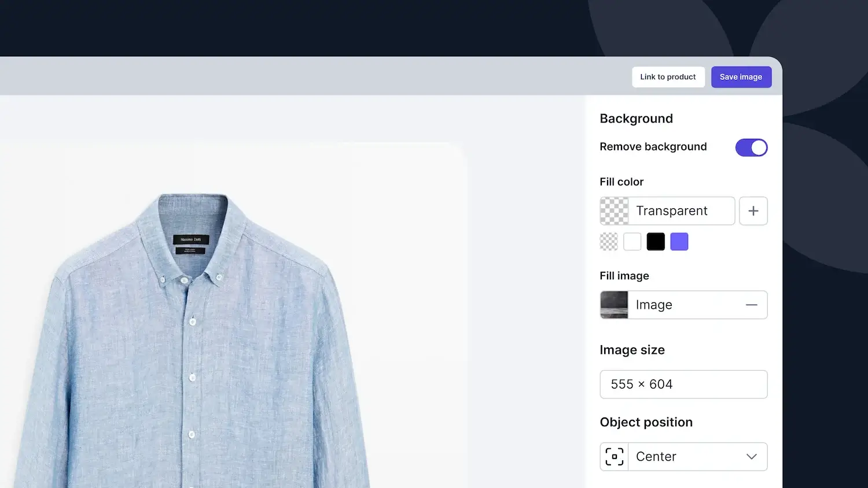Remove the fill image with minus icon
Viewport: 868px width, 488px height.
751,305
